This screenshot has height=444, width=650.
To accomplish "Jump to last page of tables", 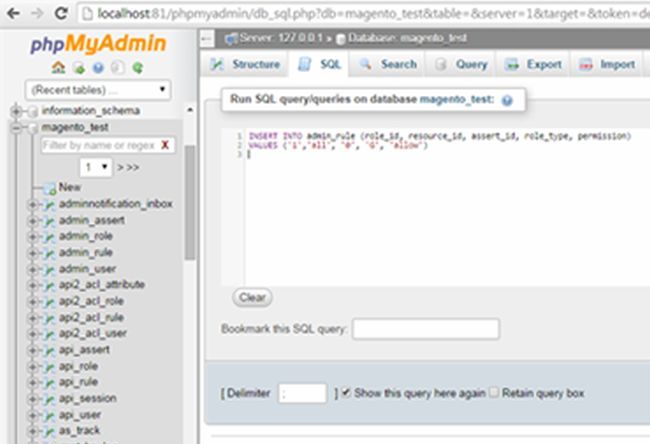I will (x=133, y=167).
